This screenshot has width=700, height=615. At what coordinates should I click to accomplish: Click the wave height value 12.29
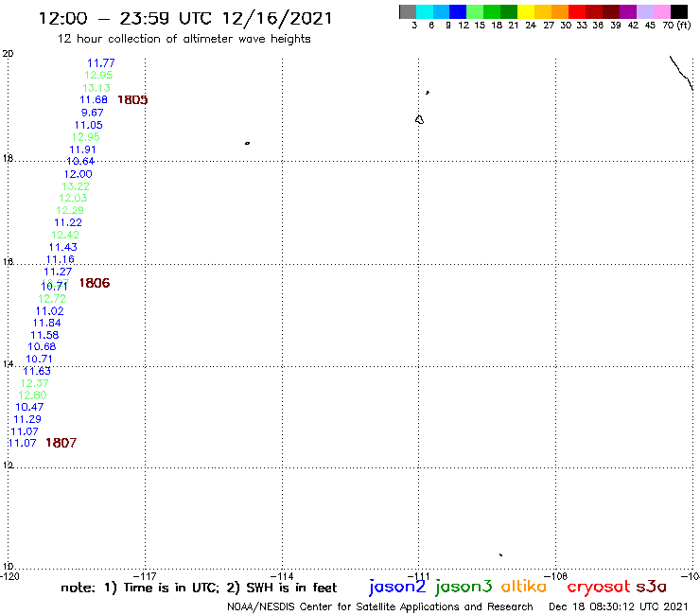[x=70, y=210]
